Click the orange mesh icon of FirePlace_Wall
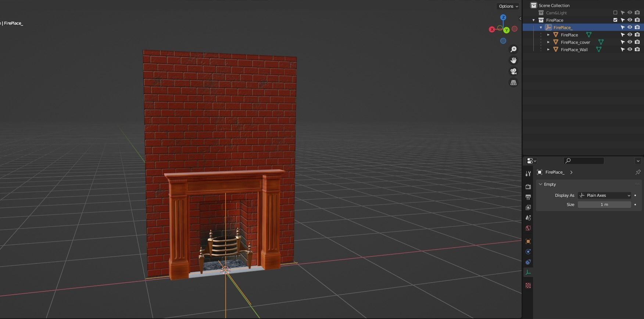 pyautogui.click(x=556, y=49)
